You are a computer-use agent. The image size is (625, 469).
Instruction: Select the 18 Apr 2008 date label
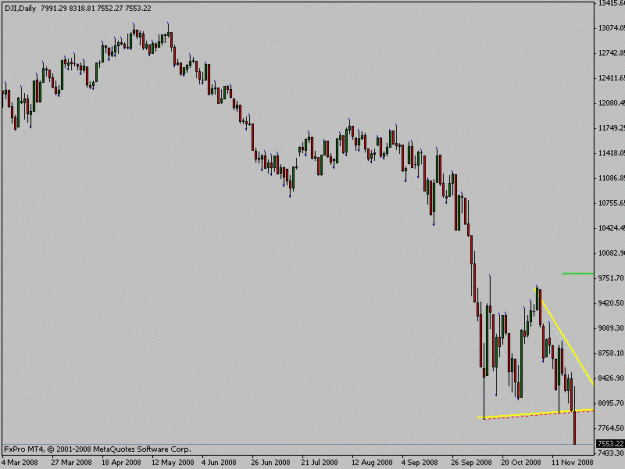coord(121,463)
